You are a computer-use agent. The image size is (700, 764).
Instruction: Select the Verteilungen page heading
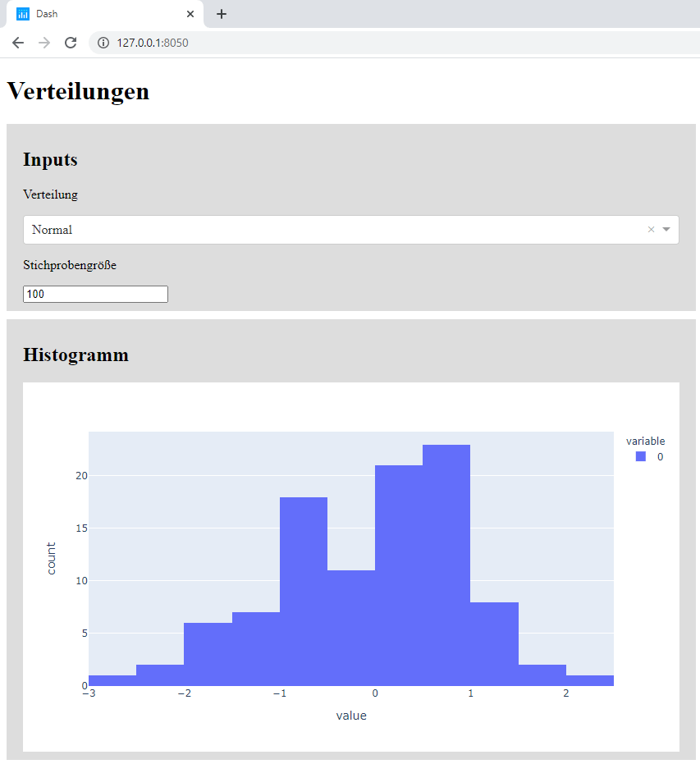point(77,91)
